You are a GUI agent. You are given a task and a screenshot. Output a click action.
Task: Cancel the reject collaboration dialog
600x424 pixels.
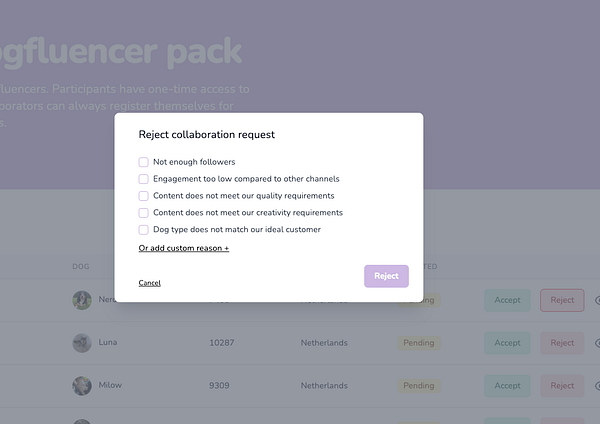click(x=149, y=283)
